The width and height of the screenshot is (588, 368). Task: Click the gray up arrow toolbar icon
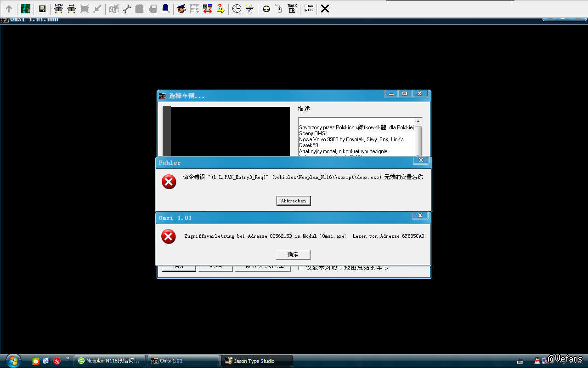pos(9,9)
